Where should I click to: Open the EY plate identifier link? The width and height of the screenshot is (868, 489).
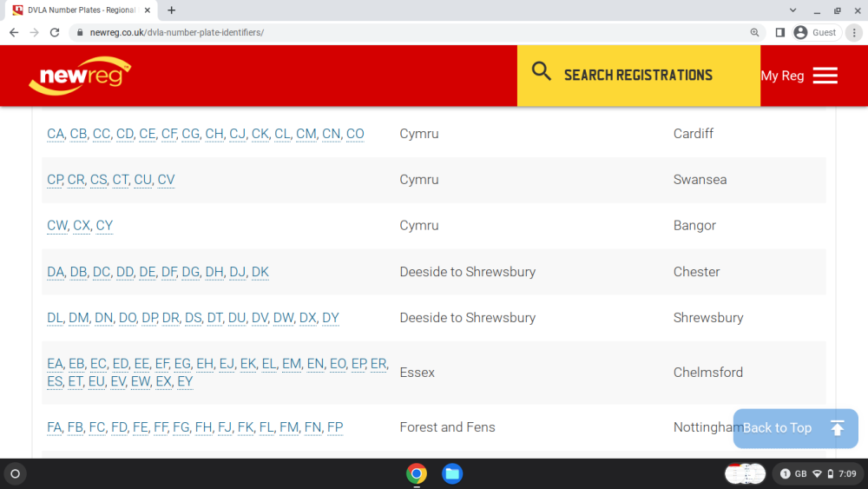tap(185, 381)
